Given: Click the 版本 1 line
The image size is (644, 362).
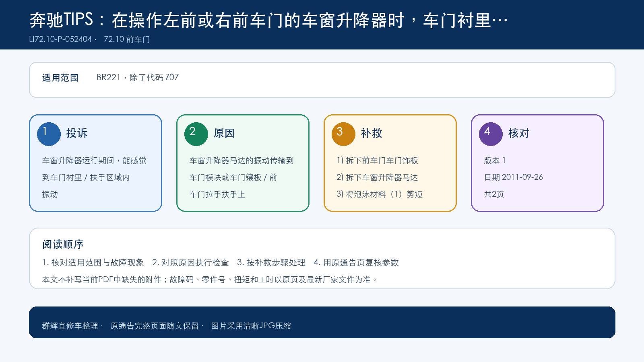Looking at the screenshot, I should [x=495, y=160].
